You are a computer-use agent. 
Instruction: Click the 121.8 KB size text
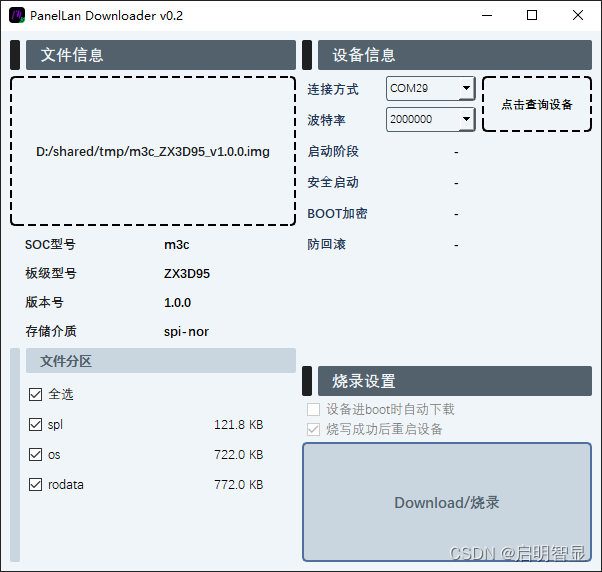(238, 425)
